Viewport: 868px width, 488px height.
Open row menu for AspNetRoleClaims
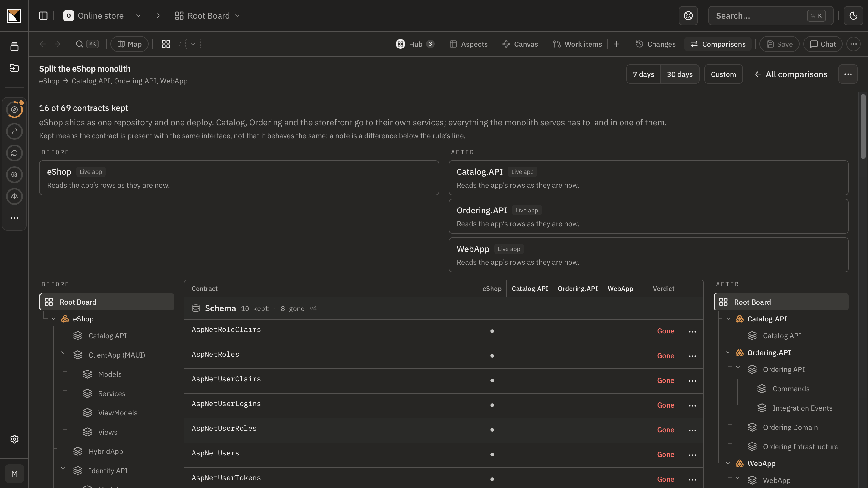(x=693, y=332)
